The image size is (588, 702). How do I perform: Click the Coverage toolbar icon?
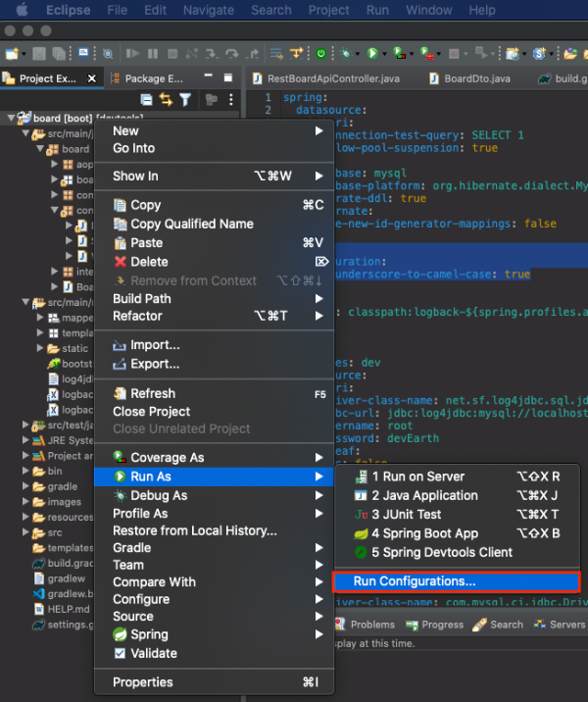399,54
